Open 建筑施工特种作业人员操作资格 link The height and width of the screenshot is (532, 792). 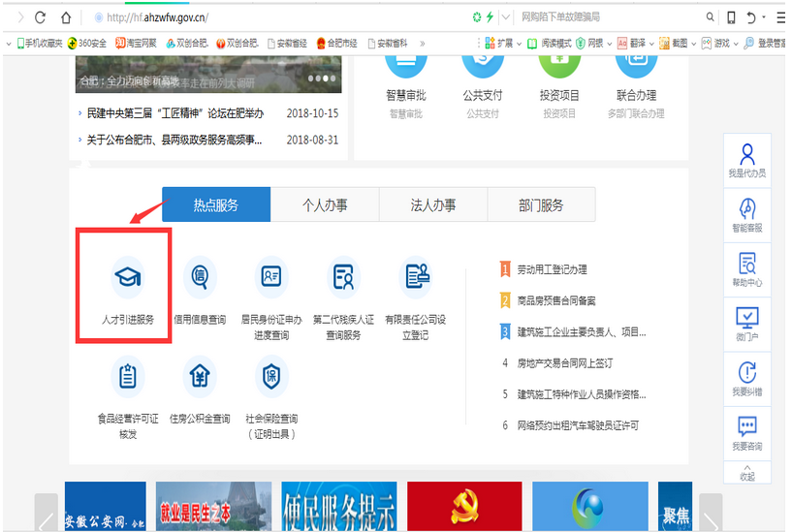[x=582, y=394]
